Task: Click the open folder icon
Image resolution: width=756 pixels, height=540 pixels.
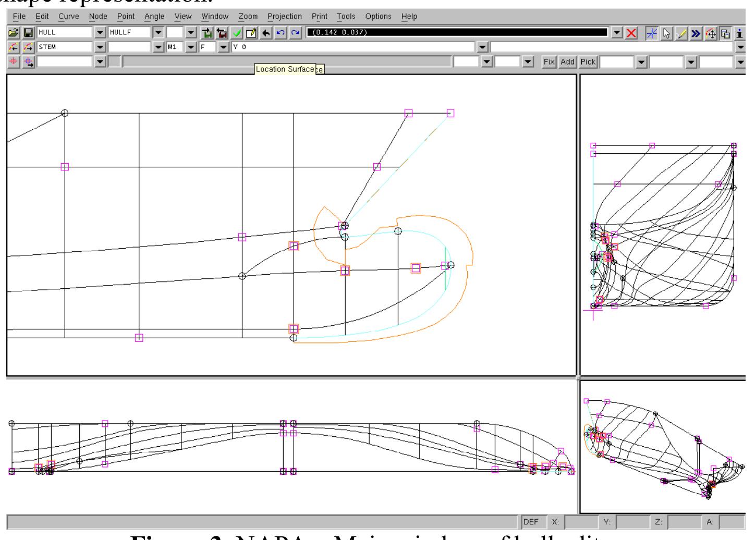Action: (14, 32)
